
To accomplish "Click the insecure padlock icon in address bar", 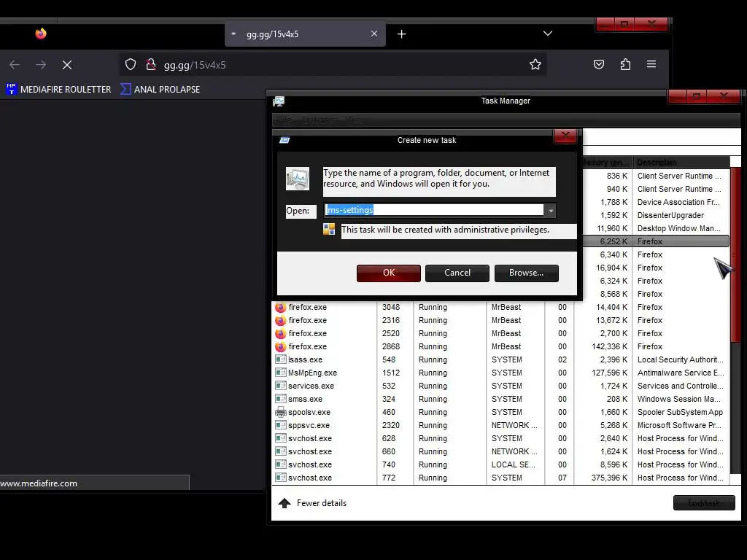I will point(150,64).
